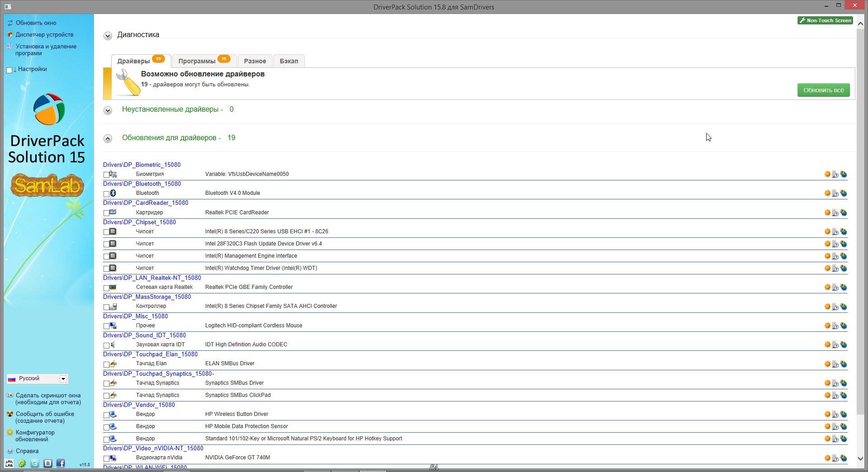The image size is (868, 472).
Task: Tick the Biometric VfsUsbDeviceName0050 checkbox
Action: click(x=106, y=175)
